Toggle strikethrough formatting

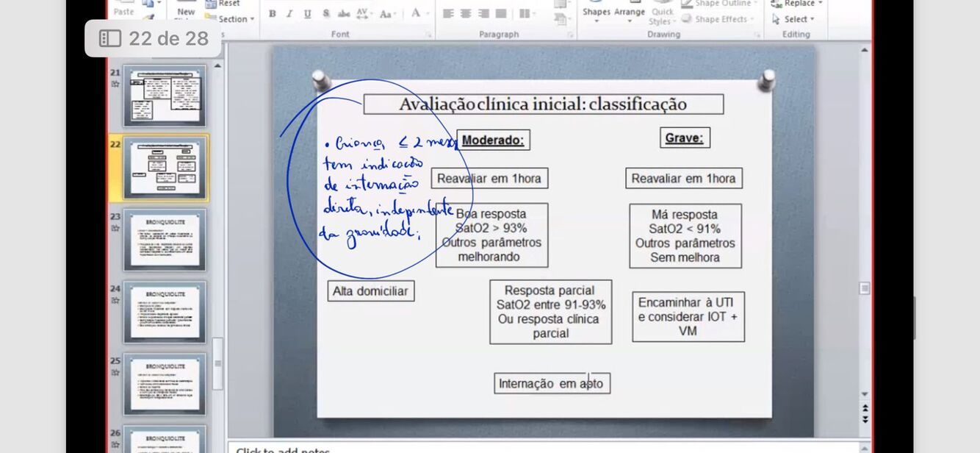[343, 13]
